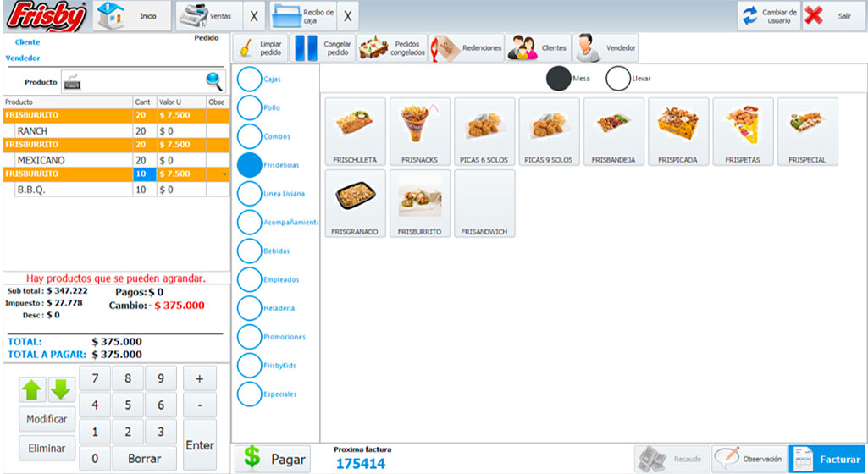This screenshot has height=474, width=868.
Task: Add FRISBURRITO product tile
Action: 420,203
